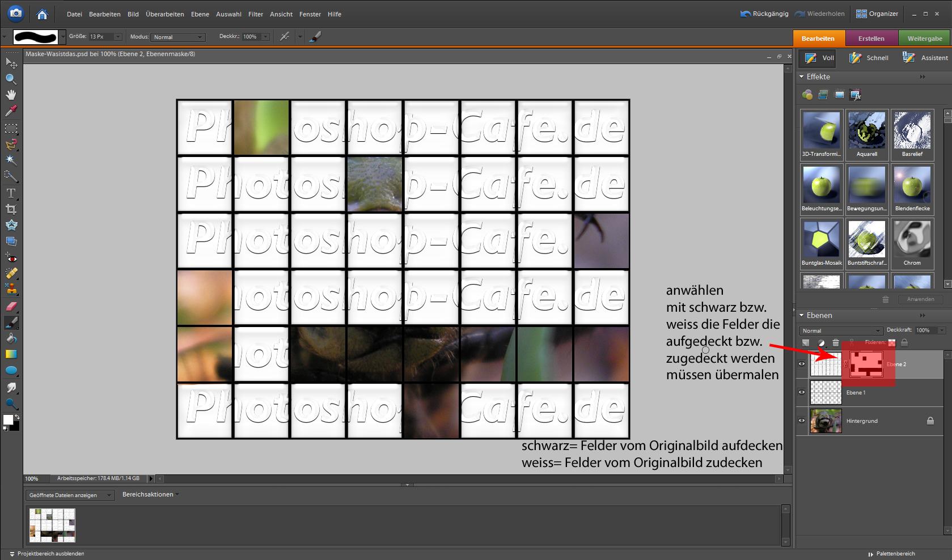The width and height of the screenshot is (952, 560).
Task: Toggle lock transparent pixels in Fixieren
Action: [892, 342]
